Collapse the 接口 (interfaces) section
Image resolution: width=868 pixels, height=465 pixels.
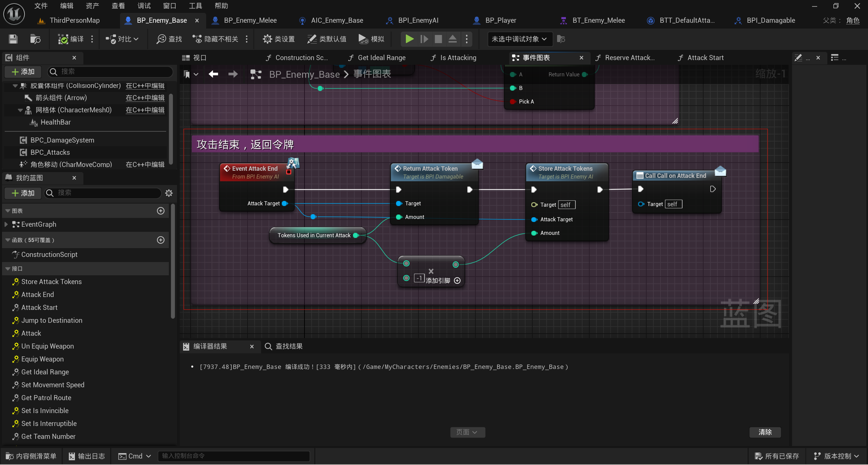(x=8, y=268)
